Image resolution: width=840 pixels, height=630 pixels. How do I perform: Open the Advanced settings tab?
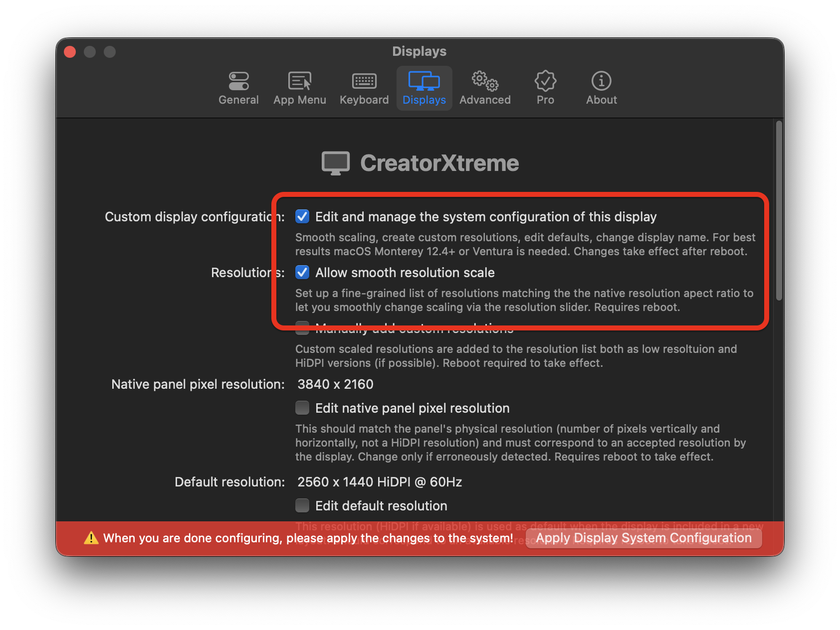click(485, 88)
